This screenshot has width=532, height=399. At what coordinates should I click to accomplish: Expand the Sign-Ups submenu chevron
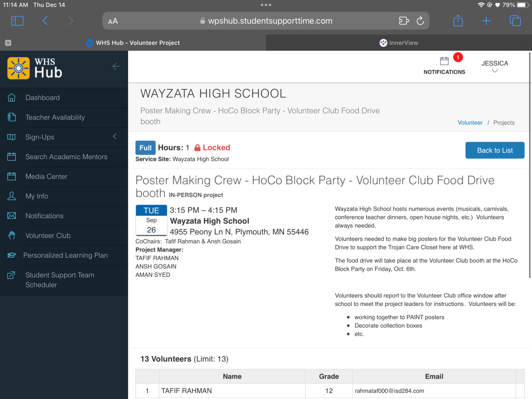115,137
